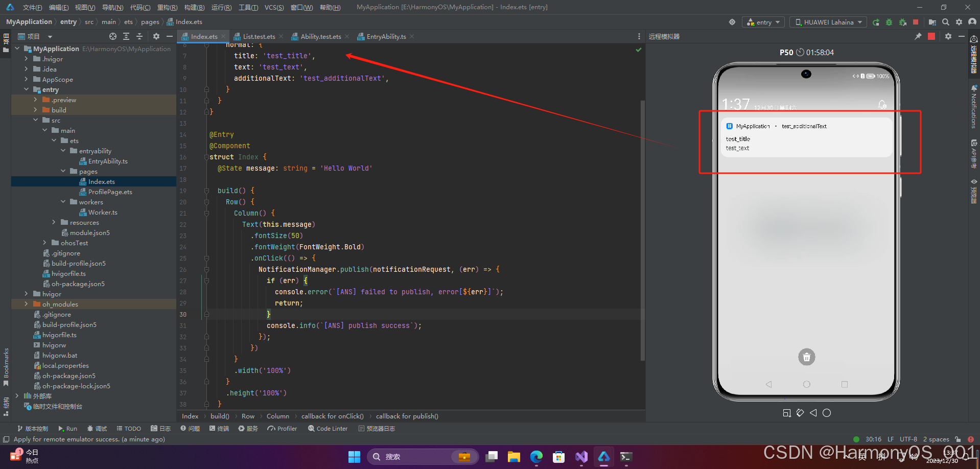Click the green Run entry icon
The width and height of the screenshot is (980, 469).
(876, 22)
